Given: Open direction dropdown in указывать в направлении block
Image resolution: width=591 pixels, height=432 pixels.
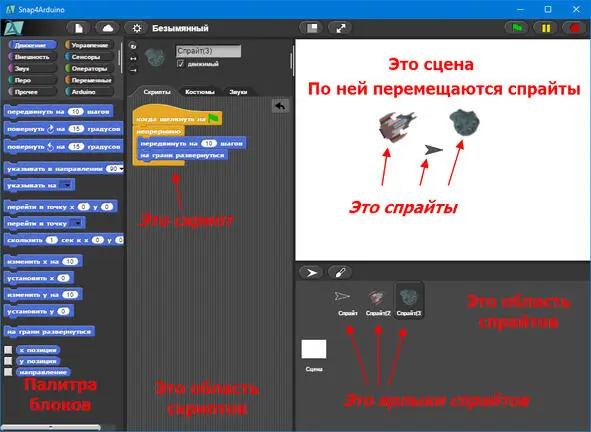Looking at the screenshot, I should (x=121, y=169).
